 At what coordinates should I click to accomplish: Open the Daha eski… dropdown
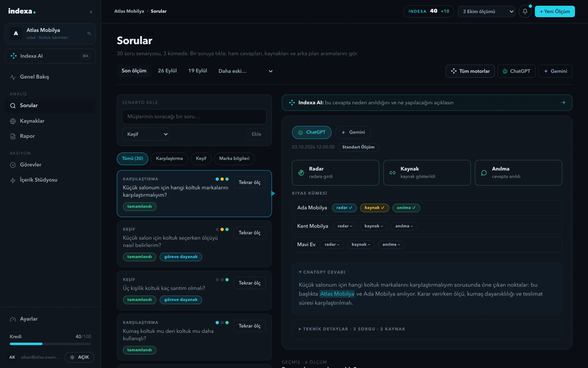(245, 71)
